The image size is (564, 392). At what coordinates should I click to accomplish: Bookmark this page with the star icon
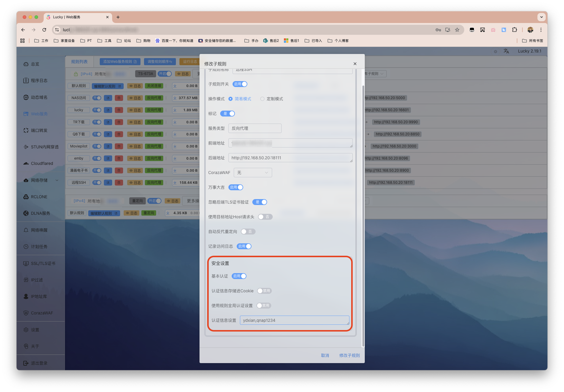pos(457,30)
